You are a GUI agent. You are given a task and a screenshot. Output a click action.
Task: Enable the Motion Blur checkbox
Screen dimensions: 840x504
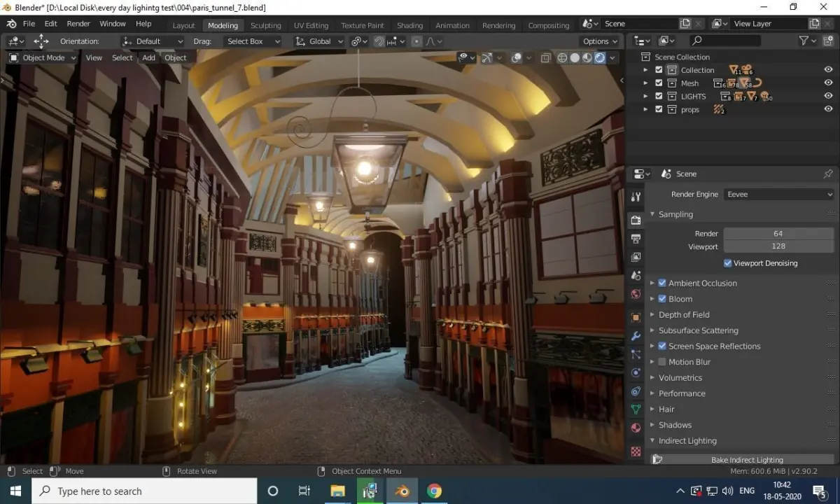point(662,362)
